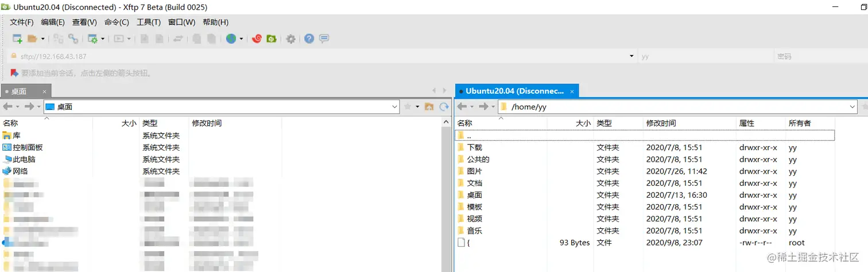Sort remote pane by 属性 column
Image resolution: width=868 pixels, height=272 pixels.
coord(761,123)
